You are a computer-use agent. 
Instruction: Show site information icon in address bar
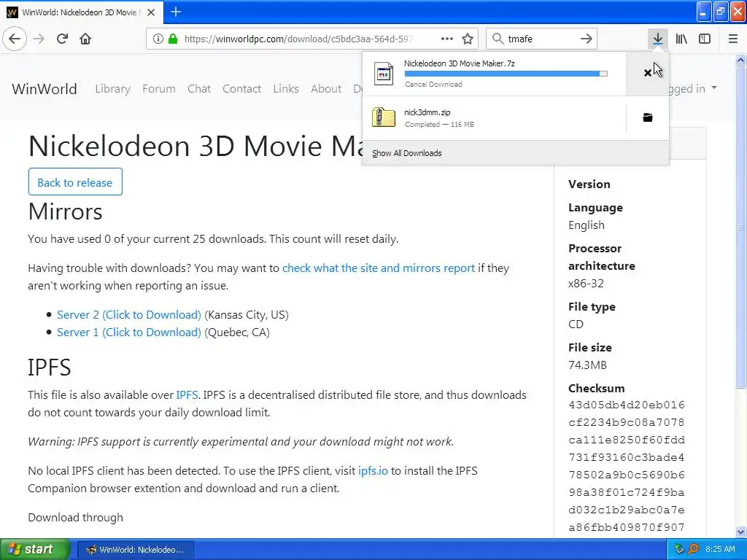pos(158,39)
